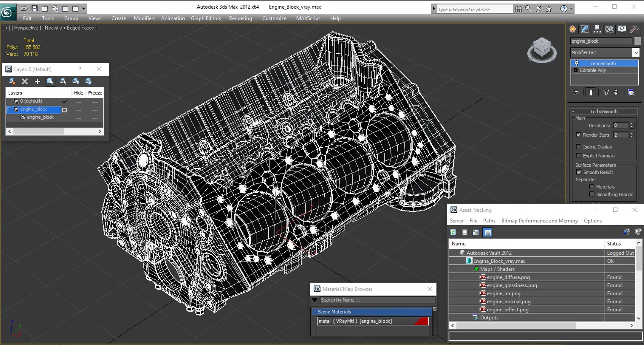Click Table View icon in Asset Tracking toolbar
This screenshot has width=644, height=345.
point(488,232)
